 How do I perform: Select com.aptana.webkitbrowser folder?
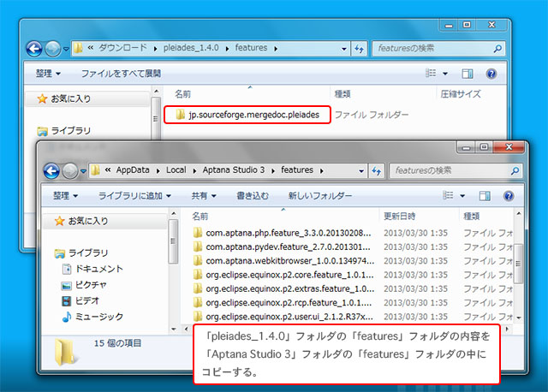(x=283, y=261)
